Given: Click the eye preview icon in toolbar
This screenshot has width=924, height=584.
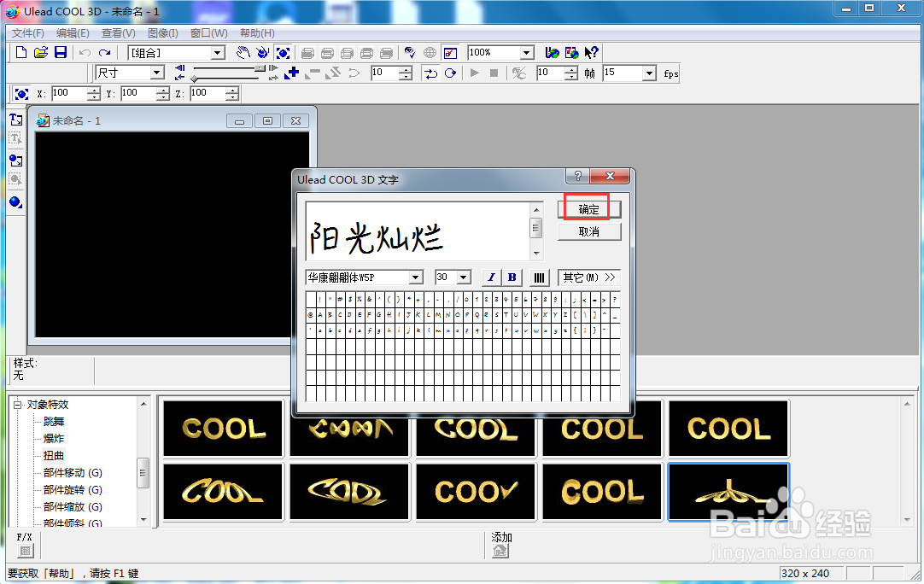Looking at the screenshot, I should click(x=410, y=53).
